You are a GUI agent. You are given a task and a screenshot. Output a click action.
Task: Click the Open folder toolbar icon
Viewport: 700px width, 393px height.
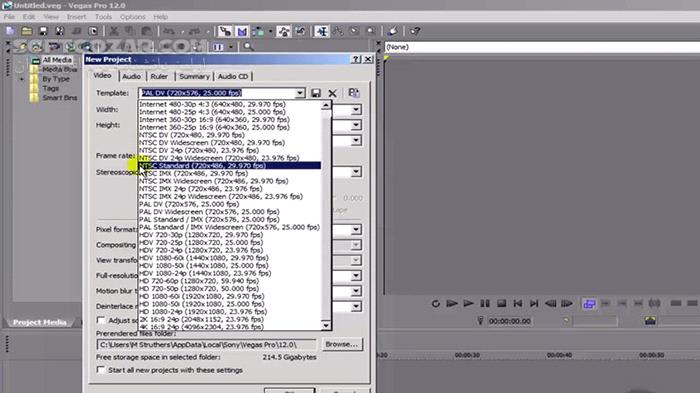[x=27, y=31]
